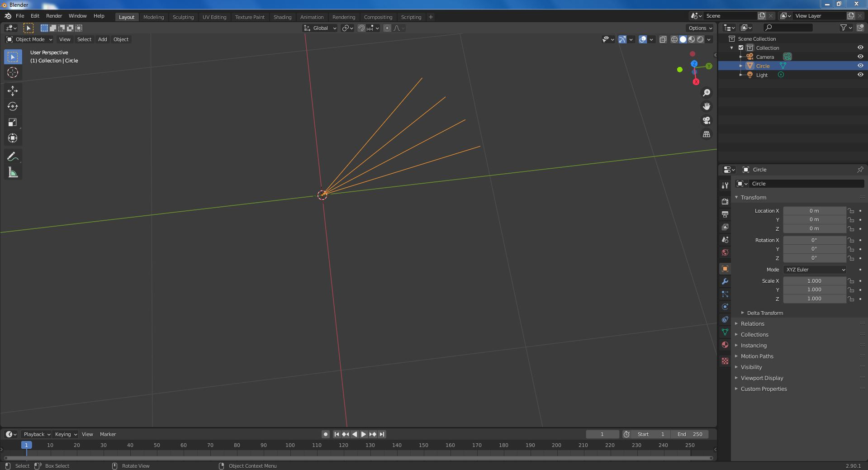Open the Render properties tab

click(x=725, y=201)
